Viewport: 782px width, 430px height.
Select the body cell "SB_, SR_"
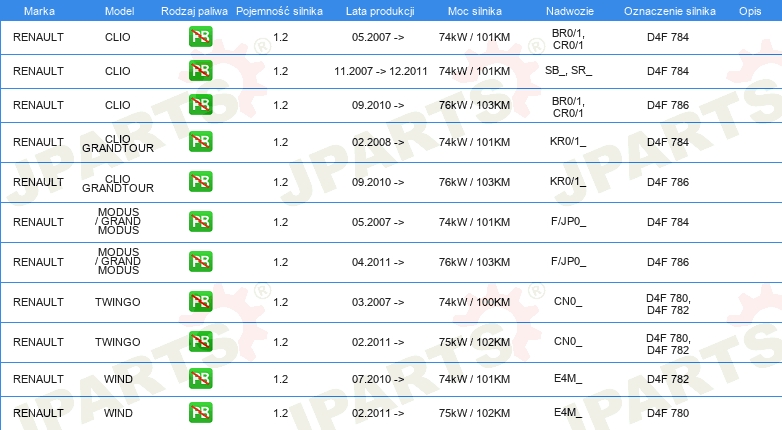tap(569, 70)
